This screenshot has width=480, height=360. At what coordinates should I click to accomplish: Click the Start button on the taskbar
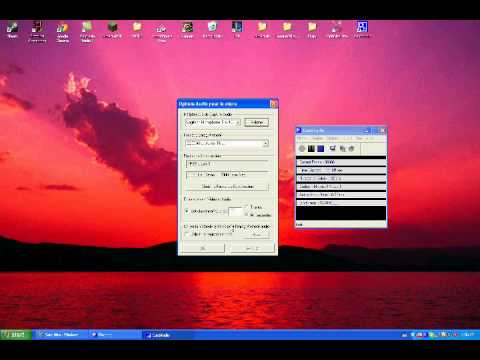pos(16,334)
